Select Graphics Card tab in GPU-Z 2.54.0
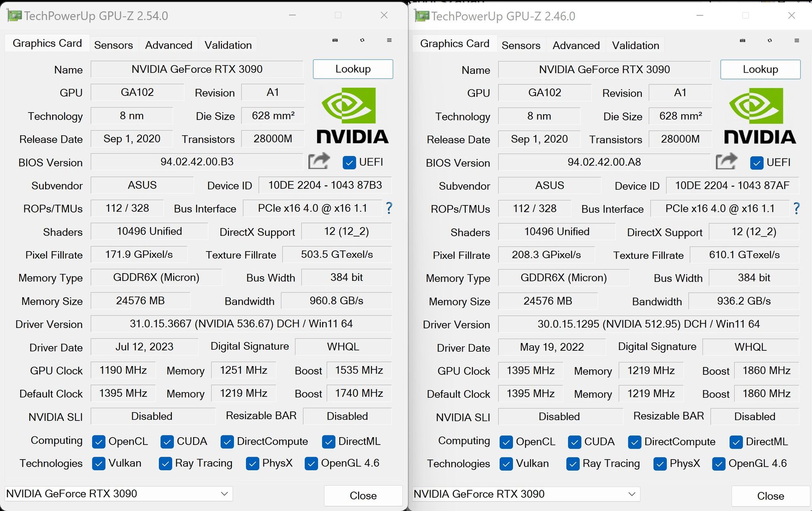812x511 pixels. (x=47, y=43)
